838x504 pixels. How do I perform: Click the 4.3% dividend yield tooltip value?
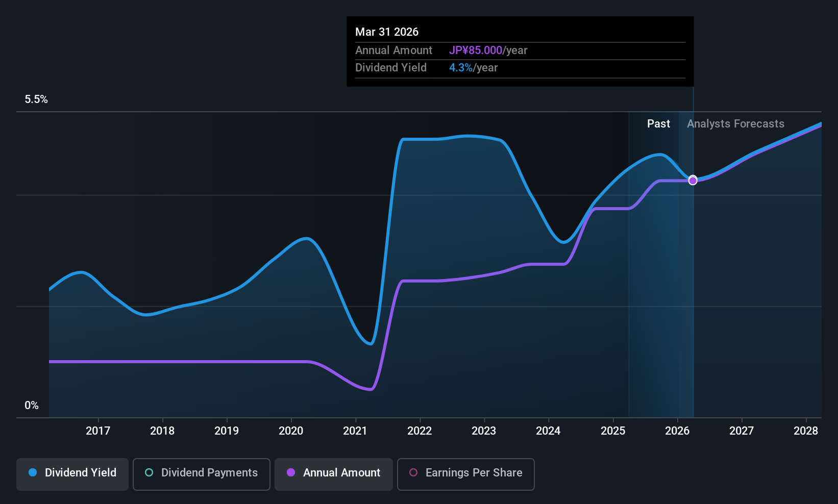pyautogui.click(x=461, y=68)
